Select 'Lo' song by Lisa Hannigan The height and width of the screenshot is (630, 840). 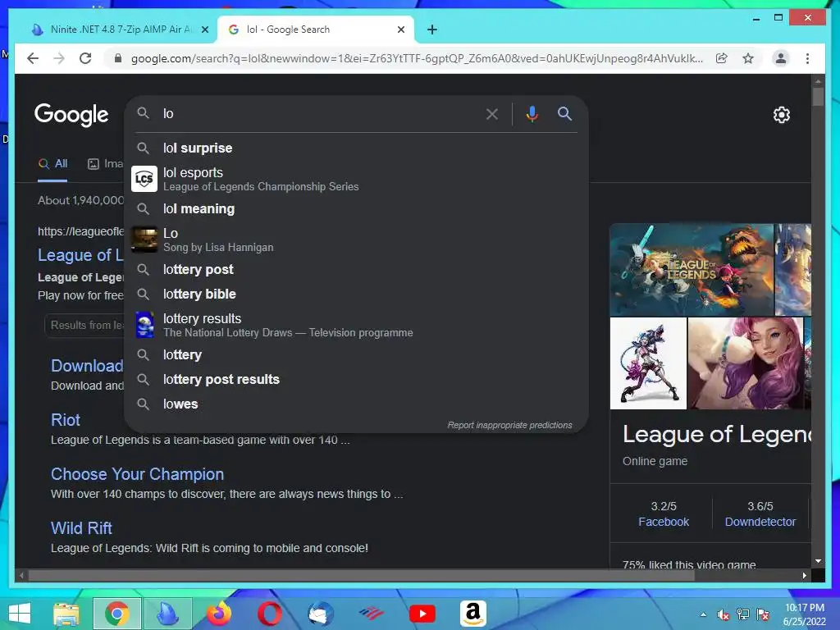pos(356,239)
